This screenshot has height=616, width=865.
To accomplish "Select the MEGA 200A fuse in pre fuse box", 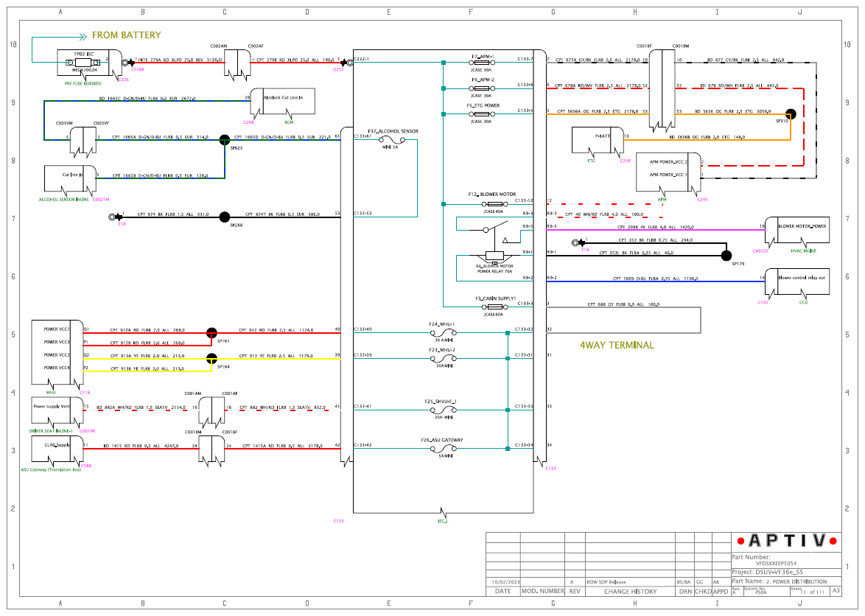I will pos(85,63).
